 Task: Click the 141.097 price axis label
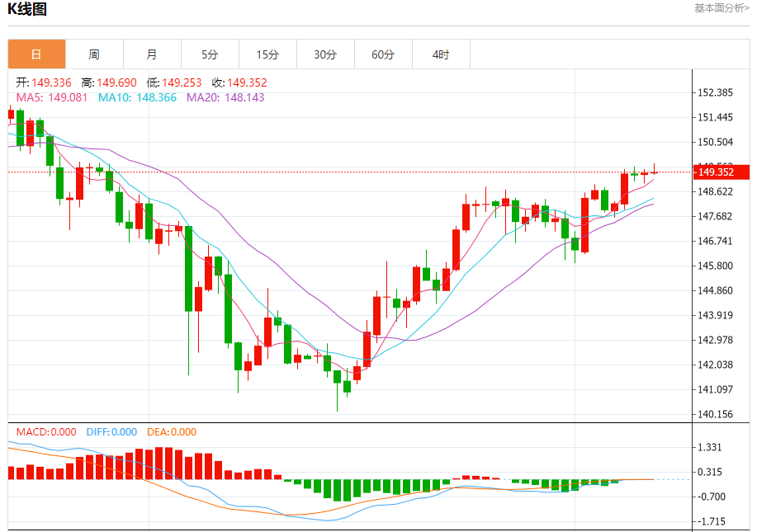[716, 389]
